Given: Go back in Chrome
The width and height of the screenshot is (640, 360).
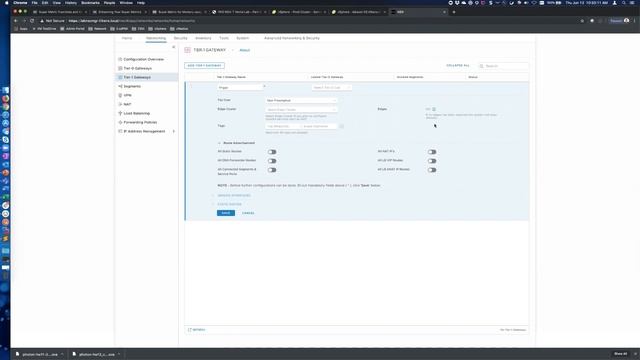Looking at the screenshot, I should pyautogui.click(x=16, y=20).
